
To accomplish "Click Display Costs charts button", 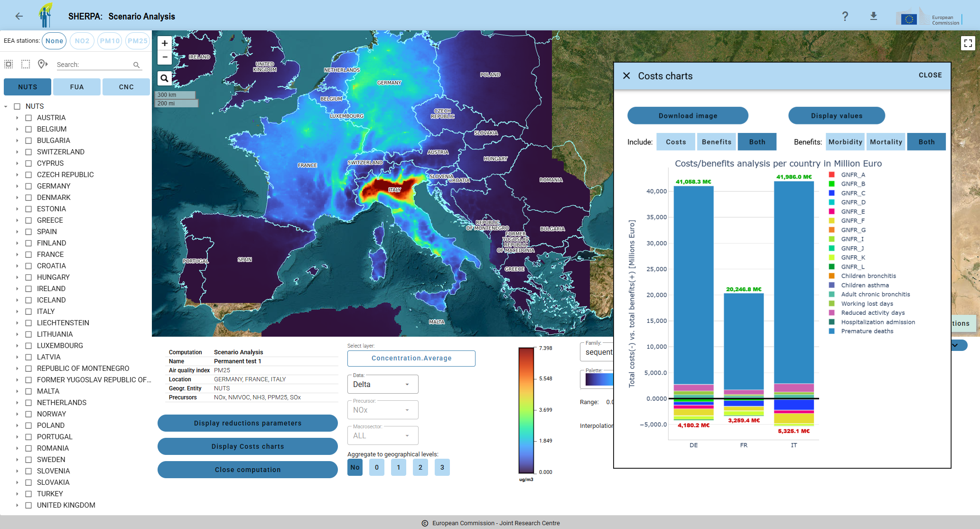I will pos(248,446).
